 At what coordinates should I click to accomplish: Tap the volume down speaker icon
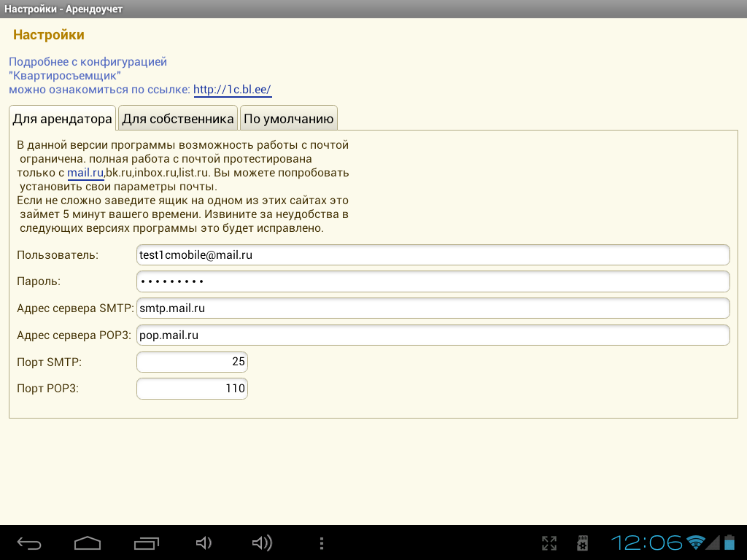[x=204, y=543]
